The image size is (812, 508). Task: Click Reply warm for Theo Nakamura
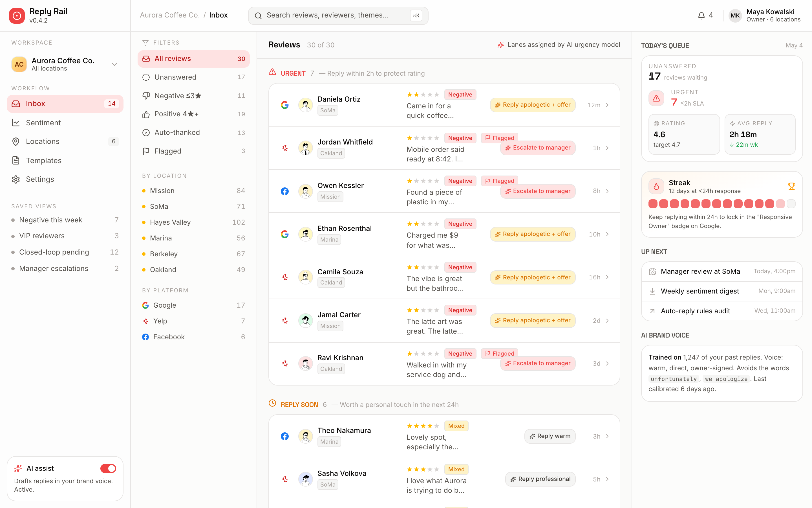(x=550, y=436)
